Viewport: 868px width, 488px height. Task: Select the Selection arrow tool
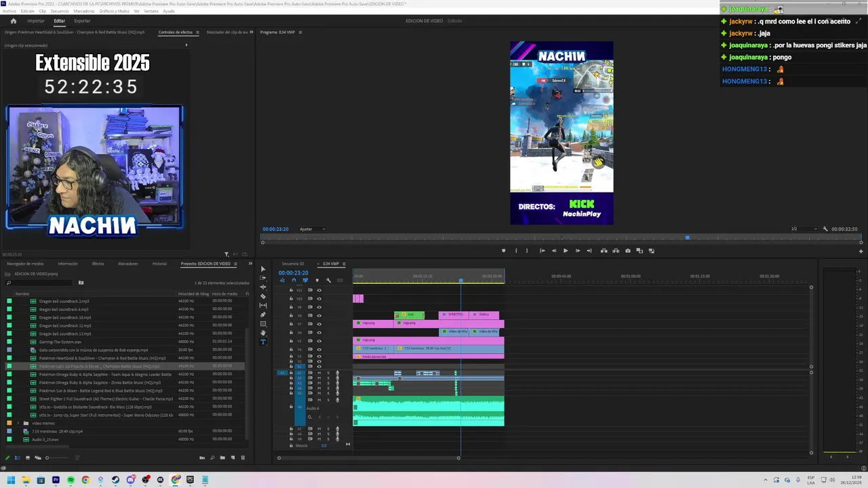[x=263, y=269]
